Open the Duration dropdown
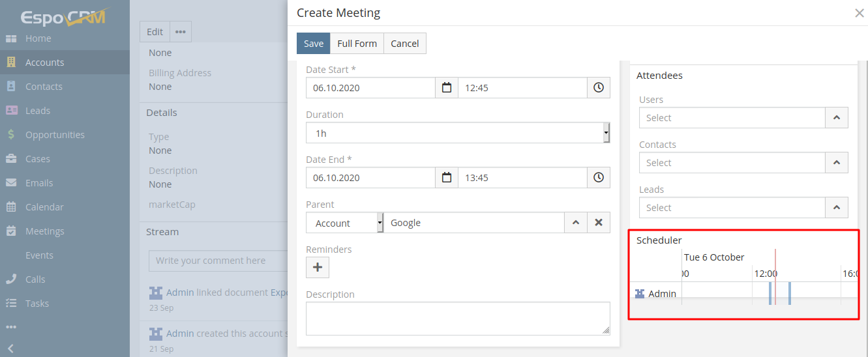 click(x=457, y=133)
